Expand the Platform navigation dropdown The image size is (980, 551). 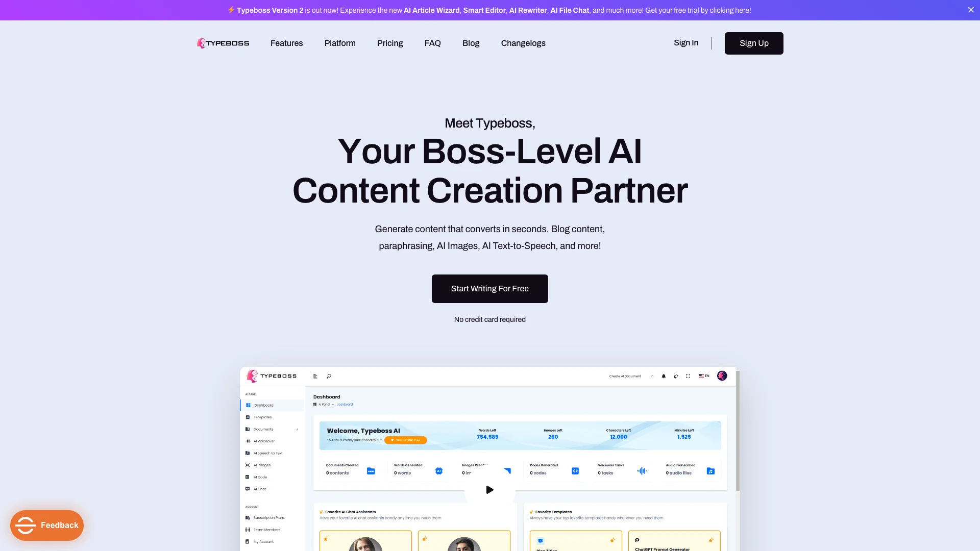pyautogui.click(x=340, y=43)
